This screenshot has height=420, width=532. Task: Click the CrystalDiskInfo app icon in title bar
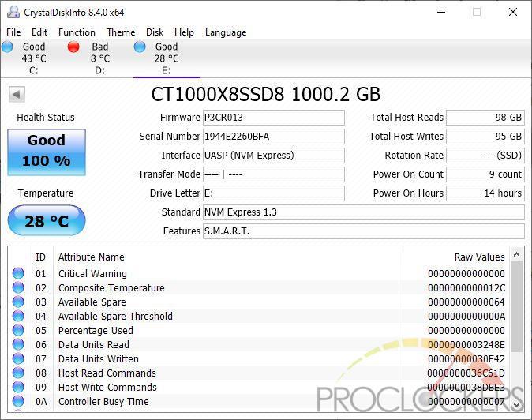tap(13, 12)
